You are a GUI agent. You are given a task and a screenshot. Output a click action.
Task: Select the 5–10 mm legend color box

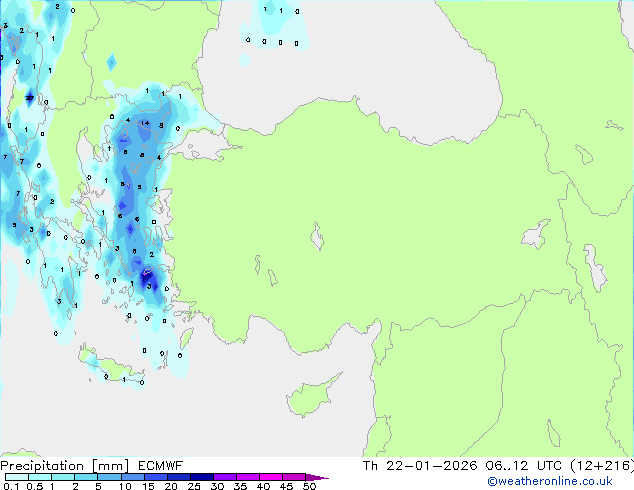coord(109,477)
